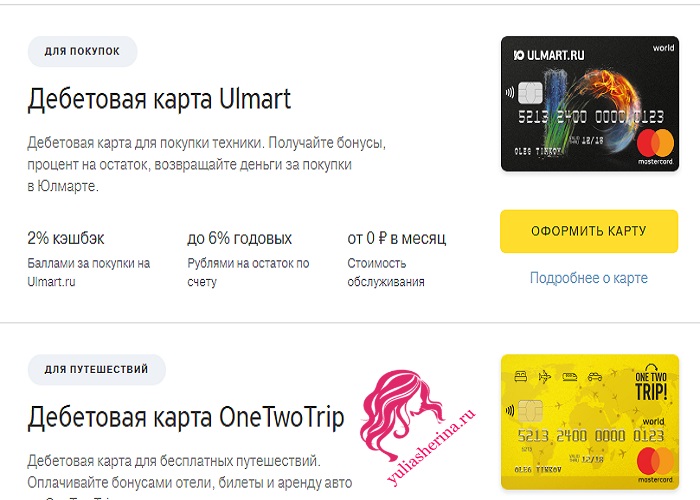The width and height of the screenshot is (700, 500).
Task: Open the Дебетовая карта OneTwoTrip heading
Action: (186, 417)
